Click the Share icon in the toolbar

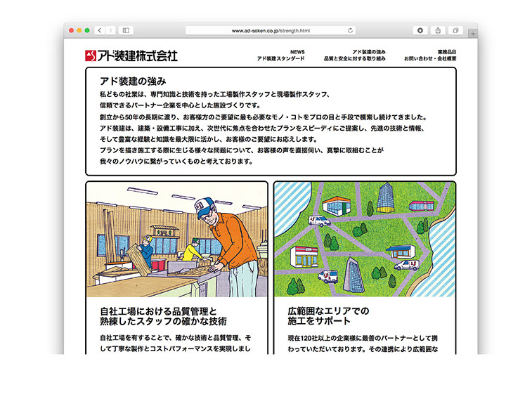point(438,31)
